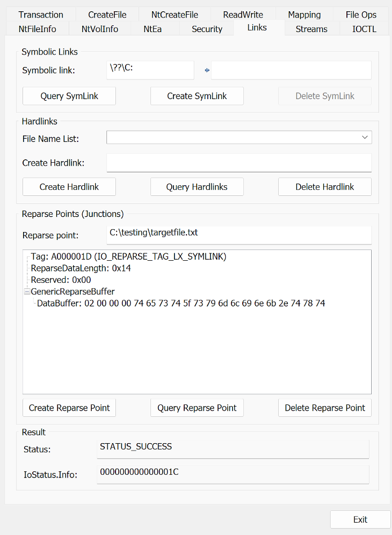This screenshot has width=392, height=535.
Task: Click the Delete Hardlink button
Action: point(325,187)
